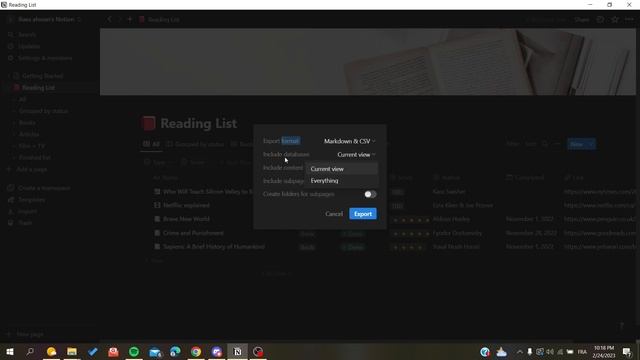The width and height of the screenshot is (640, 360).
Task: Go back using the back arrow
Action: pos(109,20)
